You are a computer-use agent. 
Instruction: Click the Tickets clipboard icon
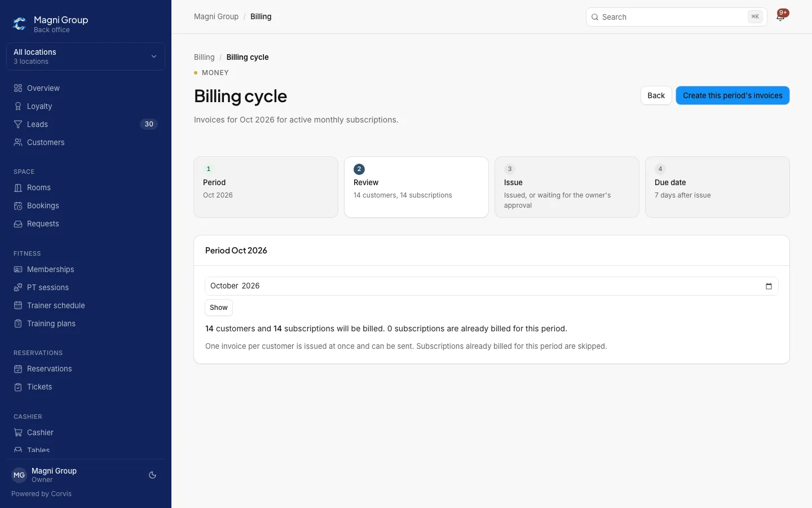coord(18,387)
